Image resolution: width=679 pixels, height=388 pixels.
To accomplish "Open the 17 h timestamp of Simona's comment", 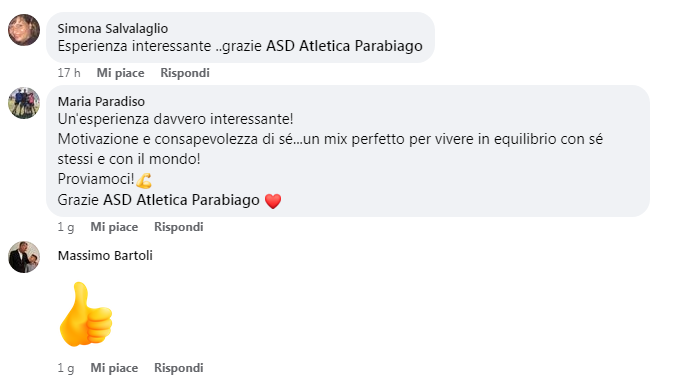I will 69,73.
